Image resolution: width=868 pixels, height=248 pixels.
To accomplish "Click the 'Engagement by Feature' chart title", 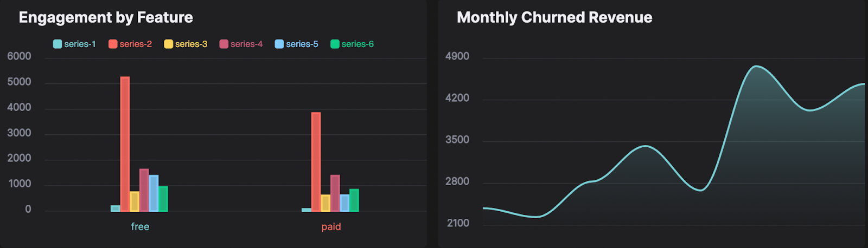I will (106, 17).
